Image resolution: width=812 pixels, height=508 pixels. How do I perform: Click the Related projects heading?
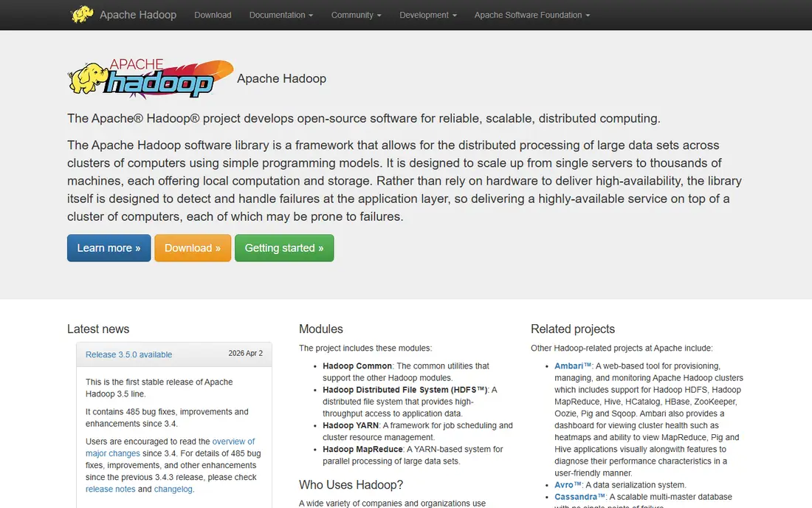573,329
